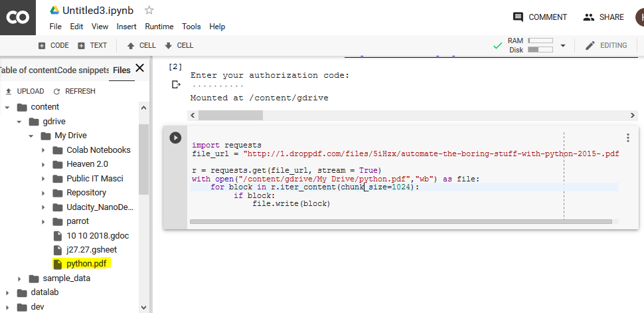Viewport: 644px width, 313px height.
Task: Open the RAM and Disk dropdown arrow
Action: click(563, 45)
